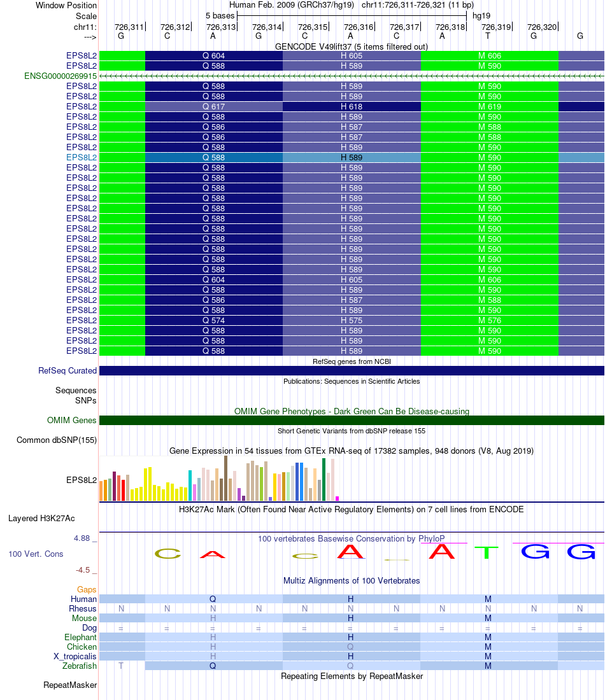Viewport: 605px width, 700px height.
Task: Click the chr11: base position label
Action: point(85,27)
